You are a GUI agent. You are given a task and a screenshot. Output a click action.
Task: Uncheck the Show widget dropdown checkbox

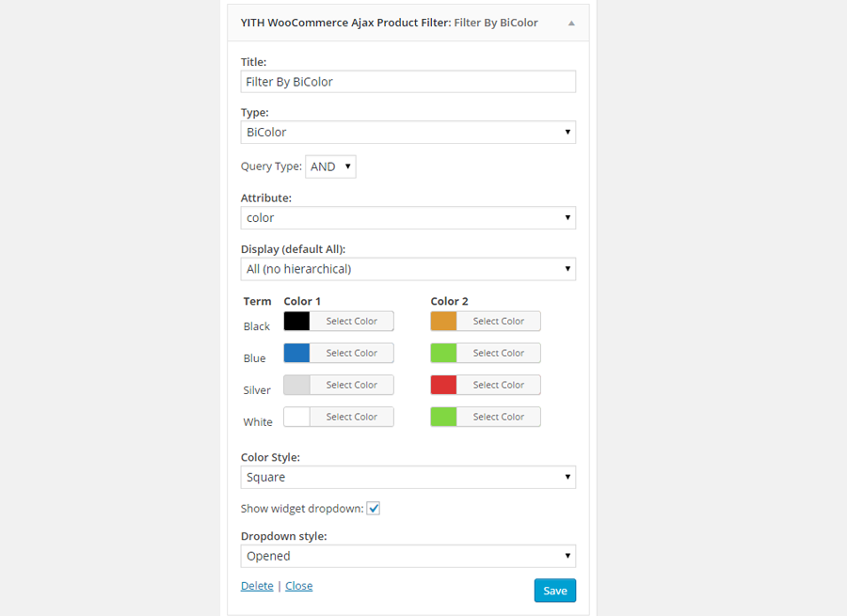(x=374, y=509)
